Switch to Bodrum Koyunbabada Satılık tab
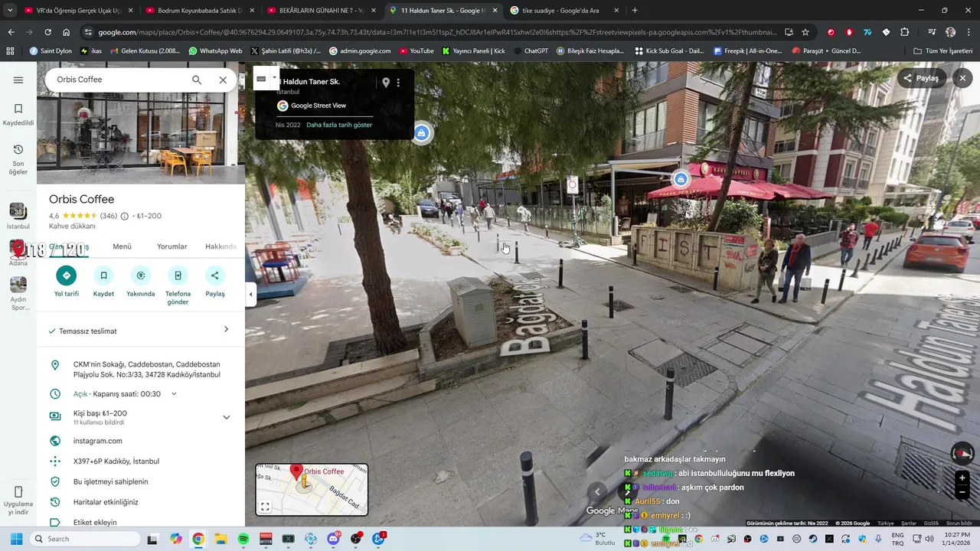The height and width of the screenshot is (551, 980). tap(200, 11)
